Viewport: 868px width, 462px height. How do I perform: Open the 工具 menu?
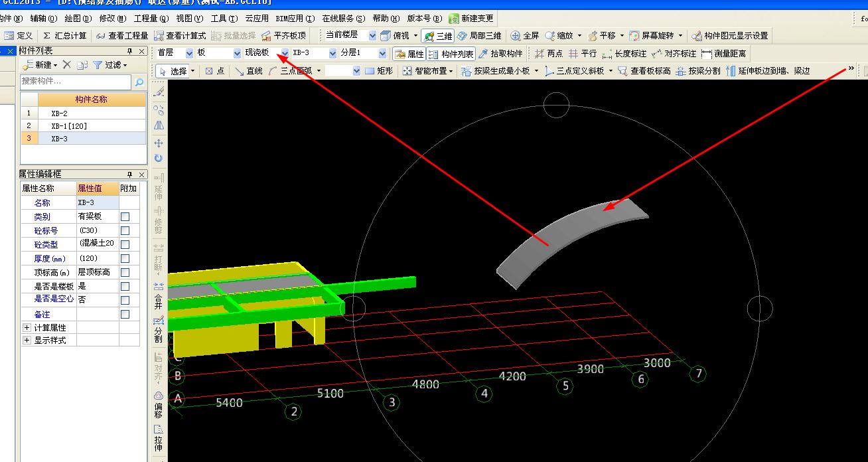point(224,19)
